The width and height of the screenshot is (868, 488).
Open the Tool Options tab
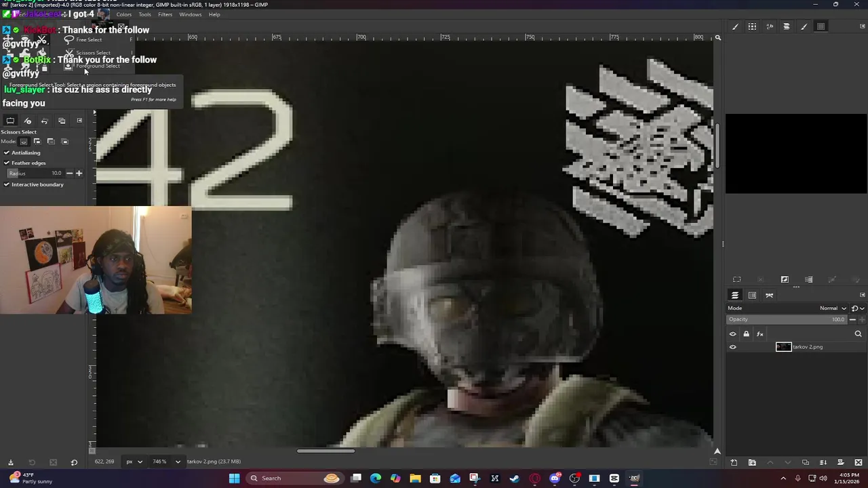click(10, 121)
